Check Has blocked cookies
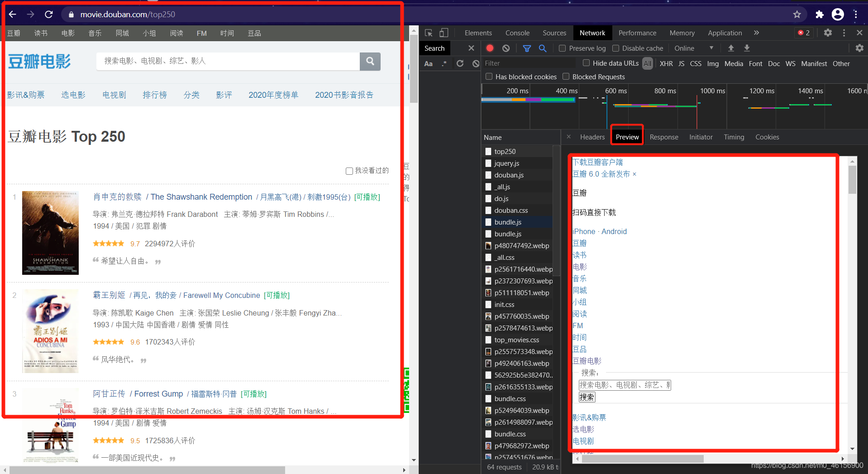 pyautogui.click(x=489, y=77)
